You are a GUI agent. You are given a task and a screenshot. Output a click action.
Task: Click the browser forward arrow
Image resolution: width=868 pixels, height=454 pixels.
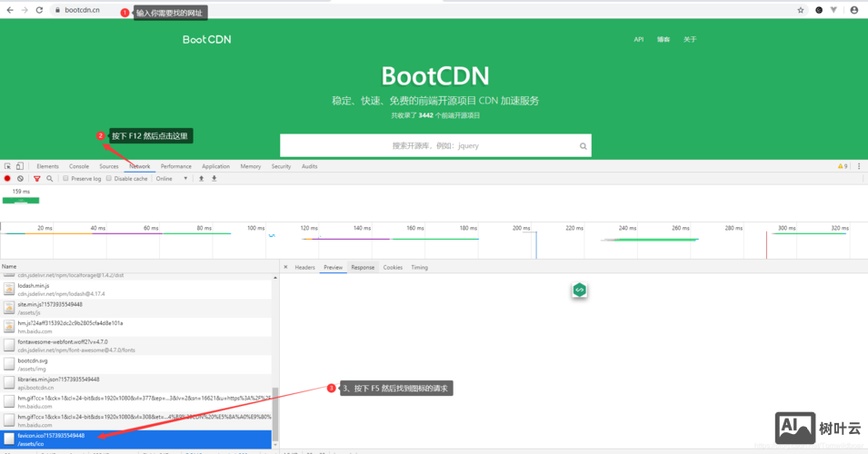pos(25,10)
